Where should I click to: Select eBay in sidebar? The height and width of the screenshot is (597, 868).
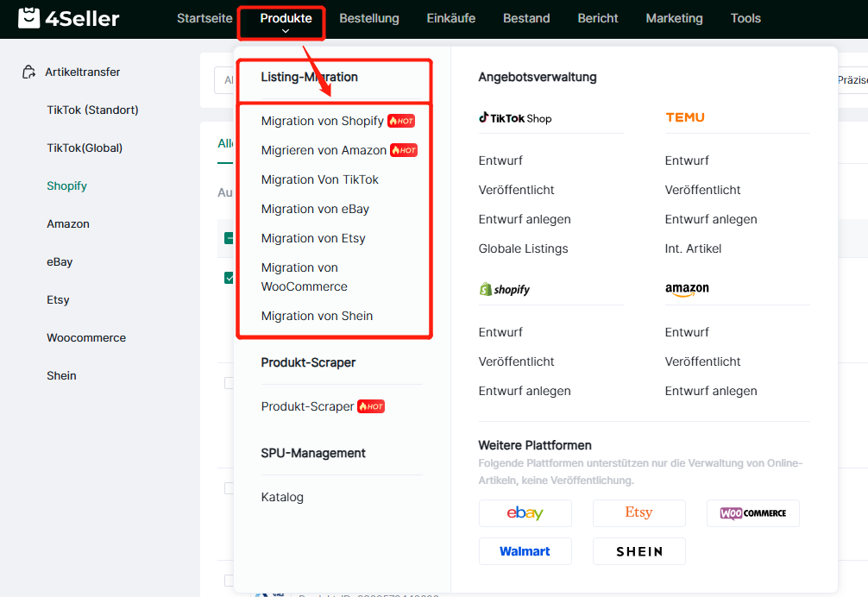(x=60, y=261)
